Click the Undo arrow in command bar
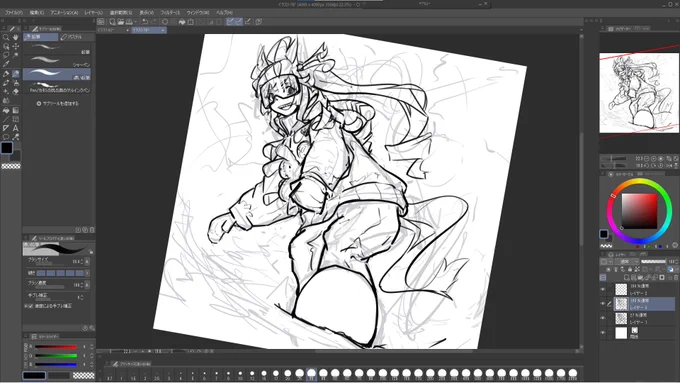 pyautogui.click(x=145, y=21)
